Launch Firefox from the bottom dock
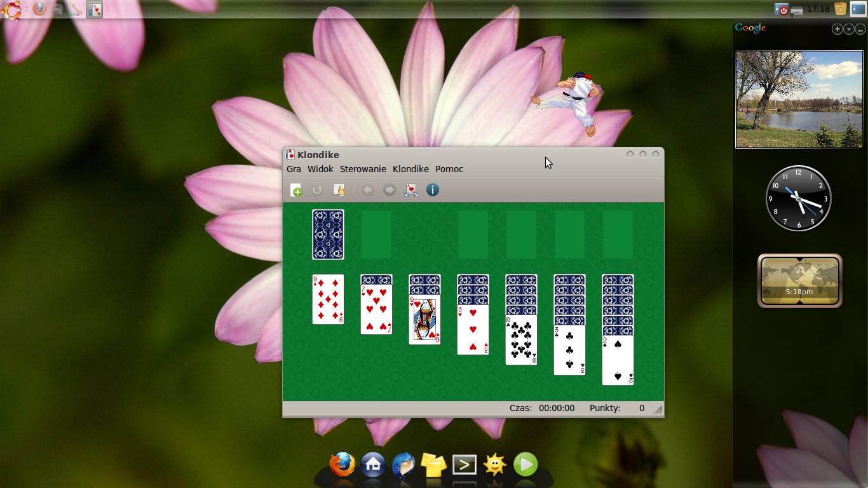 342,465
